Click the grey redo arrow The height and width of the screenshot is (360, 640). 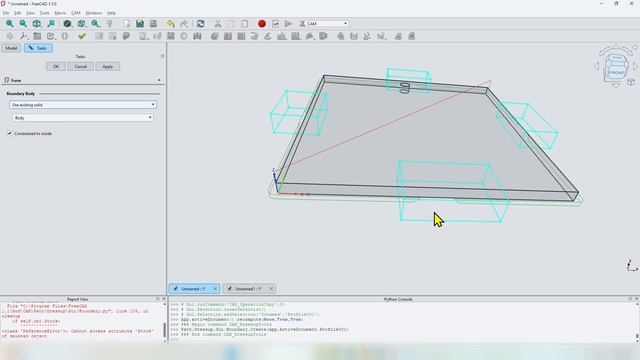184,24
